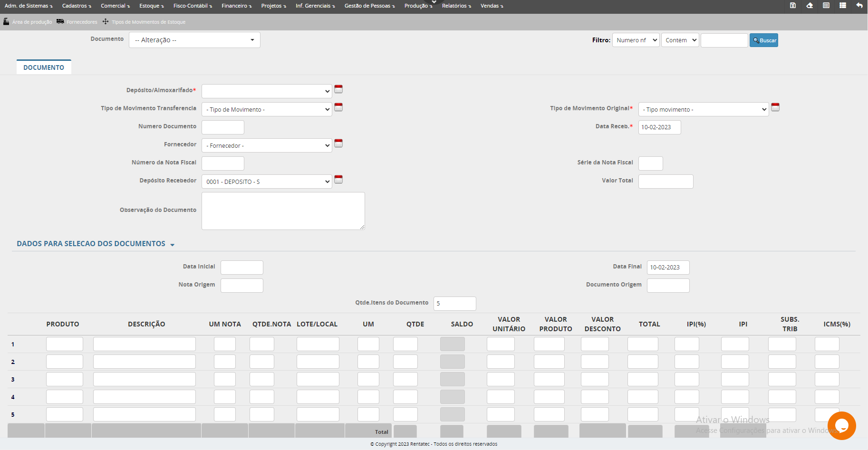868x450 pixels.
Task: Collapse Dados para Selecao dos Documentos section
Action: [x=172, y=244]
